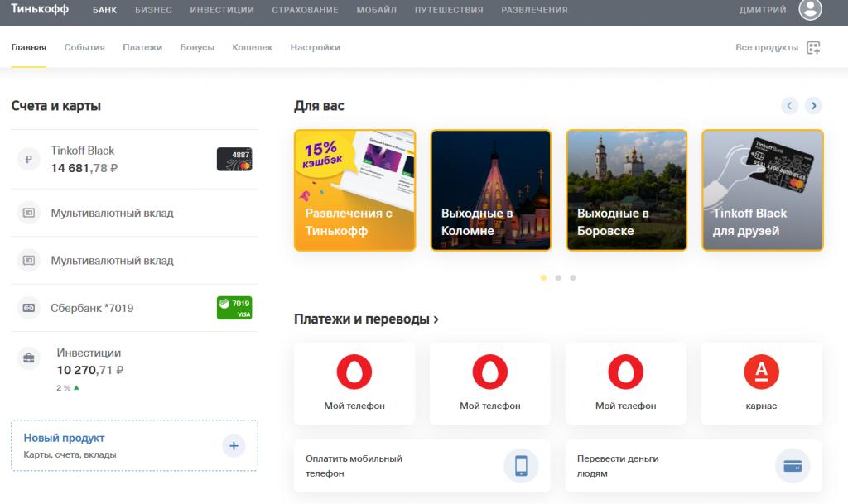848x504 pixels.
Task: Open the СТРАХОВАНИЕ top menu section
Action: coord(305,10)
